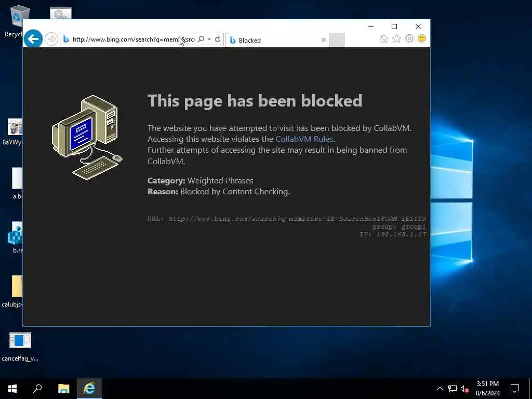The image size is (532, 399).
Task: Click the Internet Explorer taskbar icon
Action: 89,389
